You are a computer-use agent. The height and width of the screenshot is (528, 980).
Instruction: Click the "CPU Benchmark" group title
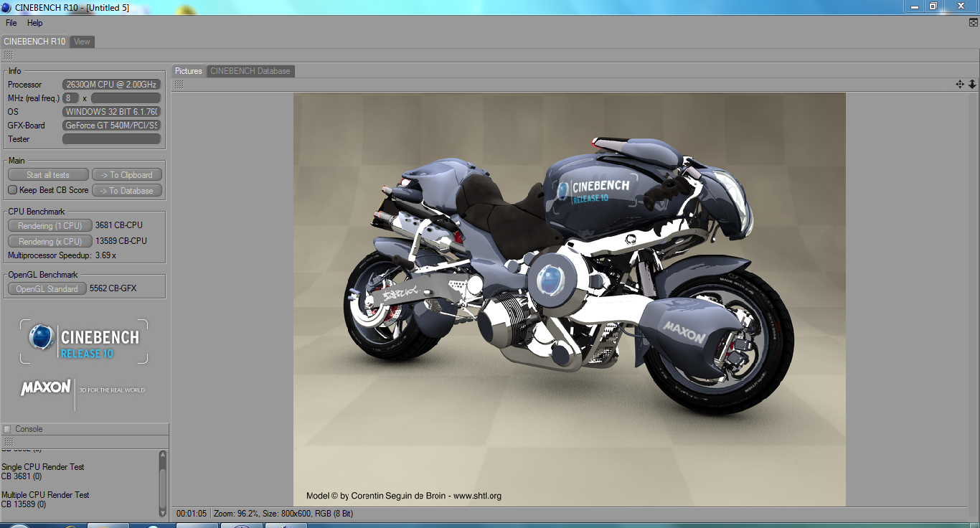click(37, 212)
